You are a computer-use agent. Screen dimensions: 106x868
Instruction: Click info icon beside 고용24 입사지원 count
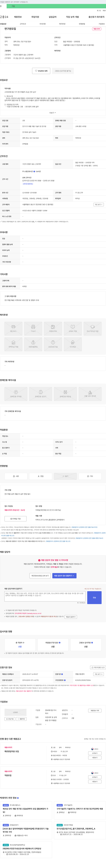tap(92, 643)
